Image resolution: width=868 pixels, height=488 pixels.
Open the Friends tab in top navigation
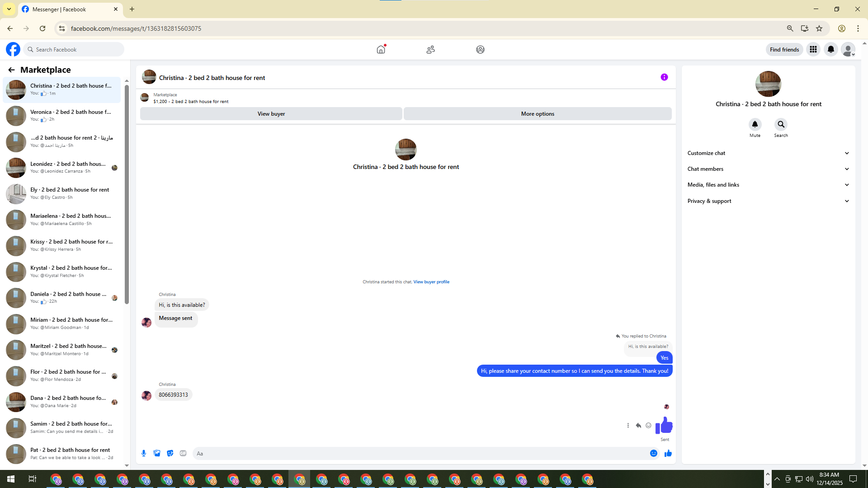click(x=430, y=49)
